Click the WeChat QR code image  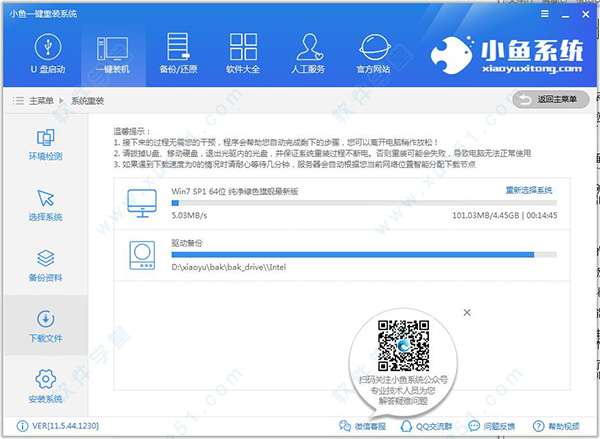click(x=403, y=346)
